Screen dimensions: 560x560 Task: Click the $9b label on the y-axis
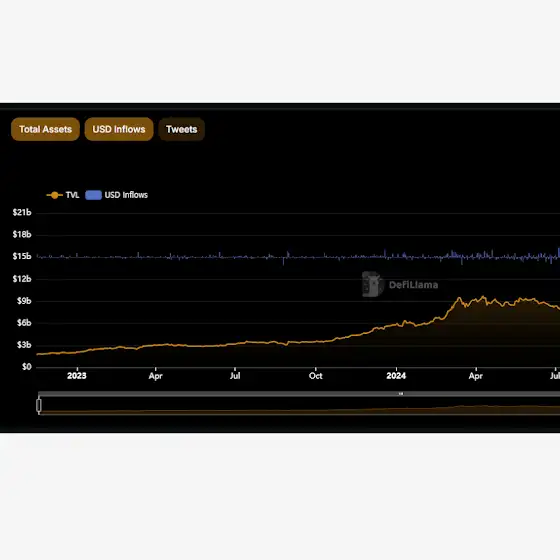point(24,301)
